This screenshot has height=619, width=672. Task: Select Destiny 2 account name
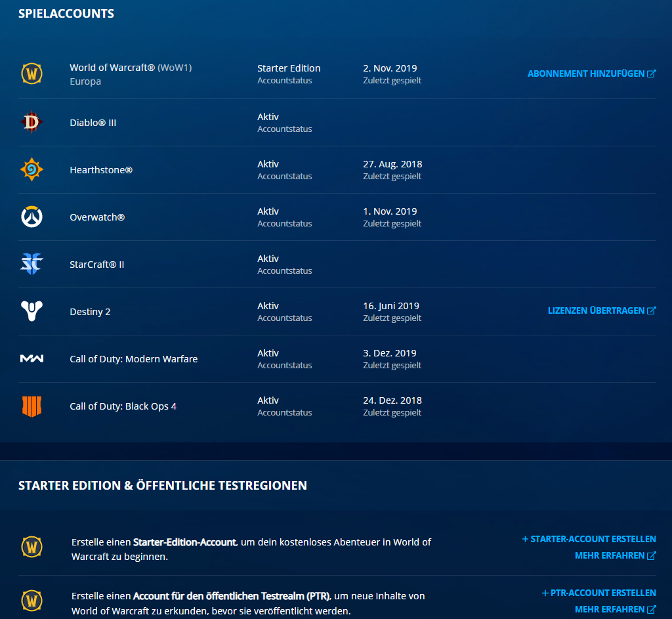tap(90, 312)
